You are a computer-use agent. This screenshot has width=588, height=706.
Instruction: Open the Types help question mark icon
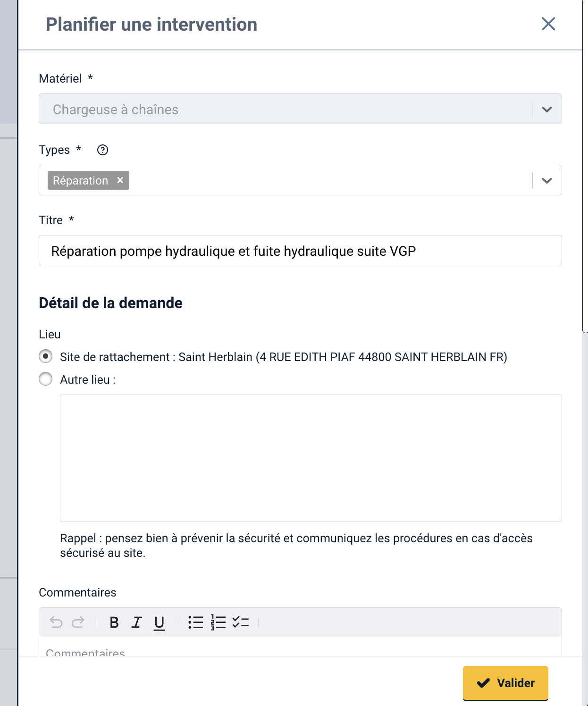[102, 150]
